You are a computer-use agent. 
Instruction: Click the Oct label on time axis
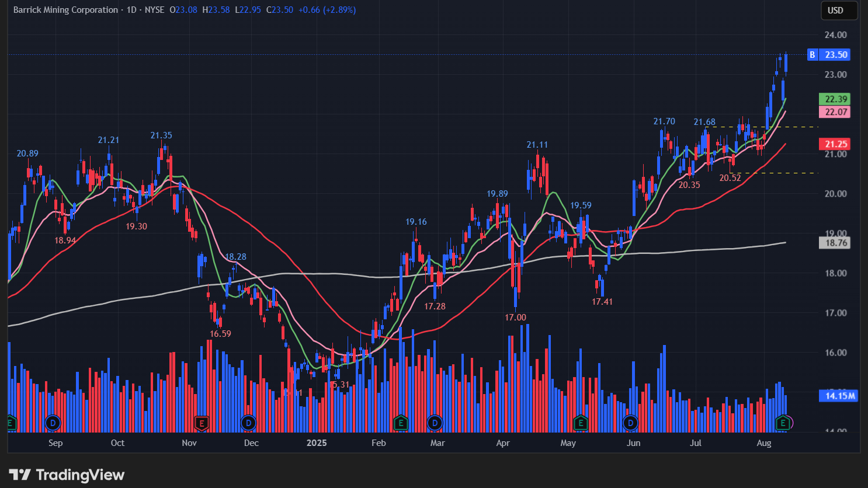[x=117, y=443]
